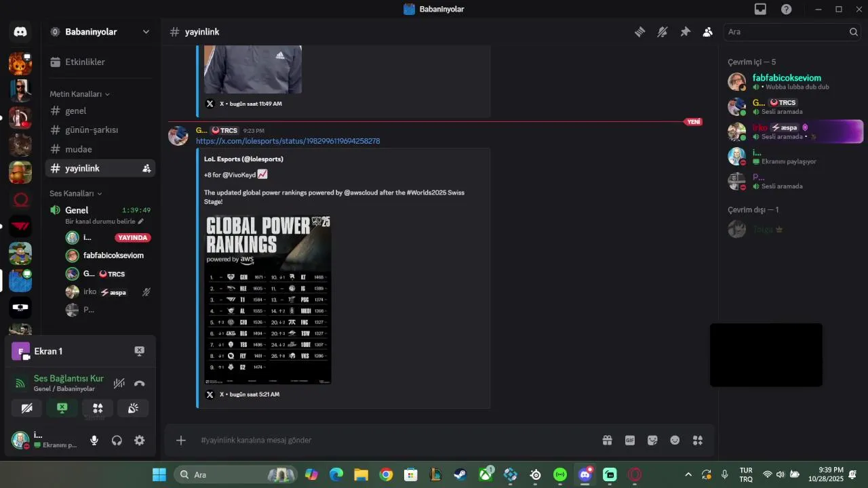Click taskbar Ara search box
The width and height of the screenshot is (868, 488).
click(x=236, y=474)
